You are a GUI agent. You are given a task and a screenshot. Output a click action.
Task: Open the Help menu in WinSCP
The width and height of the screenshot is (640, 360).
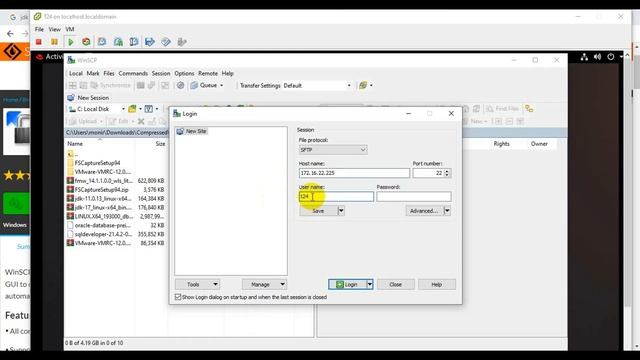(x=227, y=73)
